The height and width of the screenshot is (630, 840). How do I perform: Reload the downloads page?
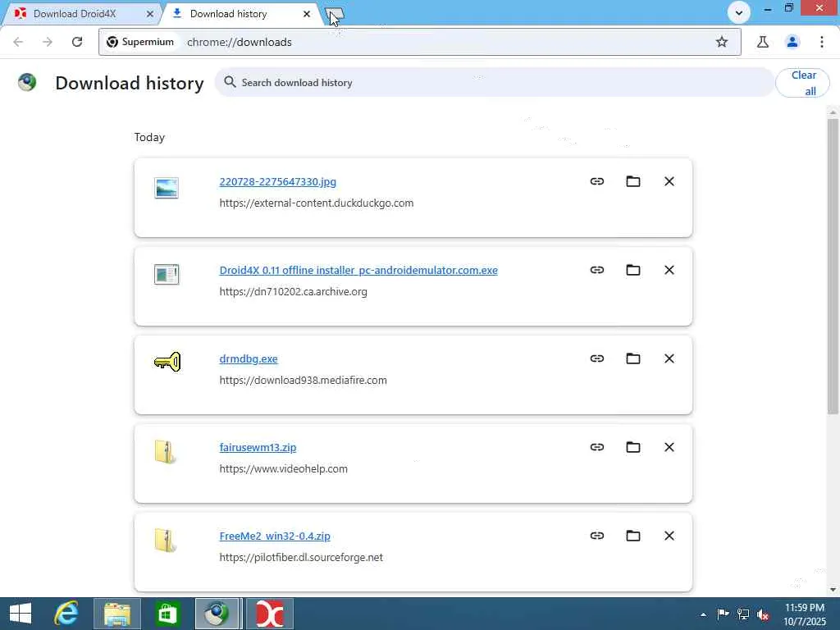coord(77,42)
